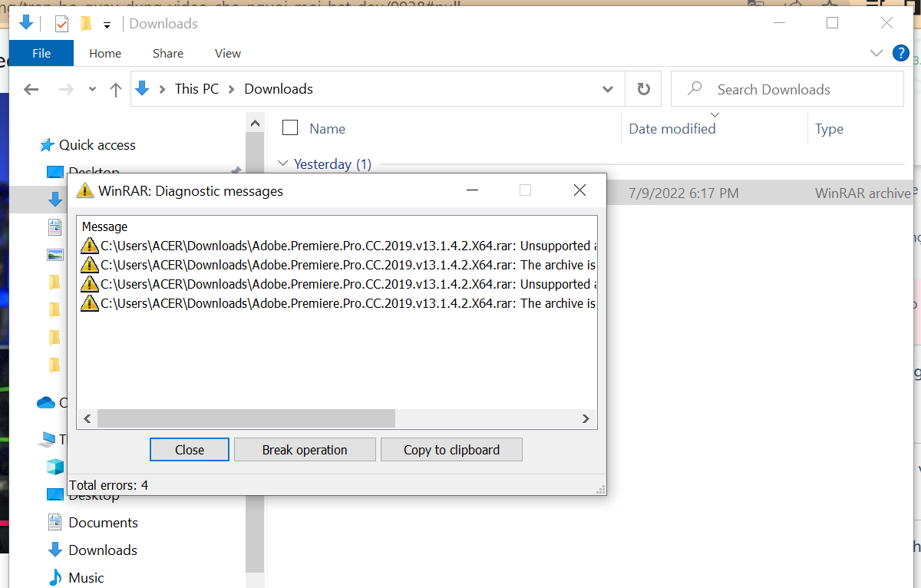Open Explorer Help via the blue question mark
Screen dimensions: 921x588
click(901, 53)
